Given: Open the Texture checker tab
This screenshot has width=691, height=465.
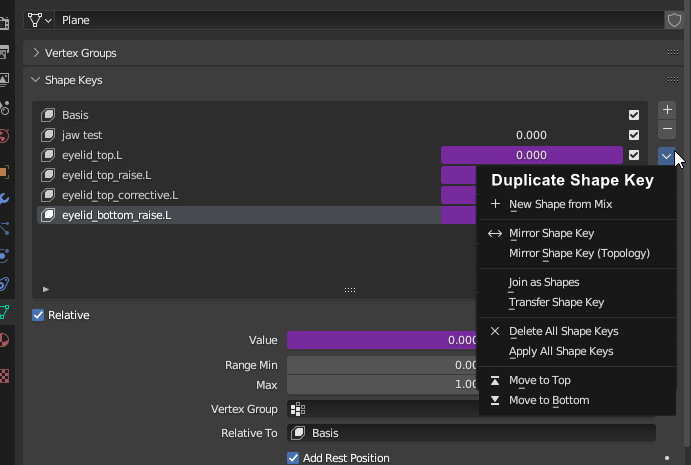Looking at the screenshot, I should click(4, 376).
